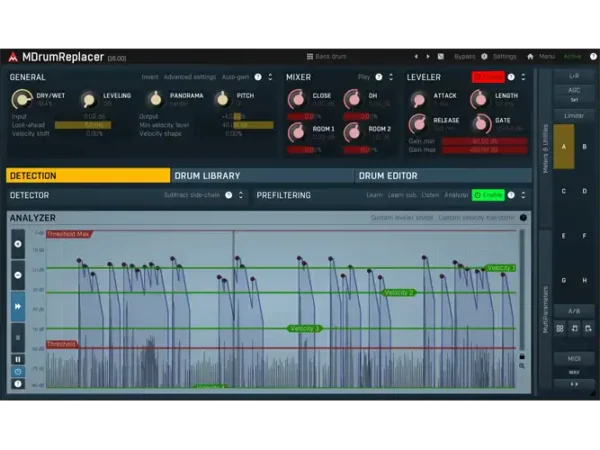Image resolution: width=600 pixels, height=450 pixels.
Task: Click Learn sub. in Prefiltering
Action: click(x=402, y=195)
